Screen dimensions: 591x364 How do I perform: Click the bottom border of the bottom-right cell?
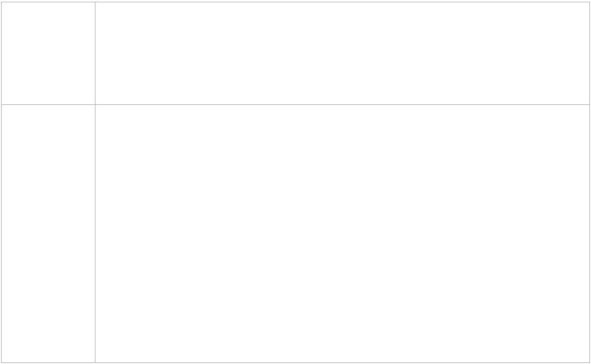point(342,363)
